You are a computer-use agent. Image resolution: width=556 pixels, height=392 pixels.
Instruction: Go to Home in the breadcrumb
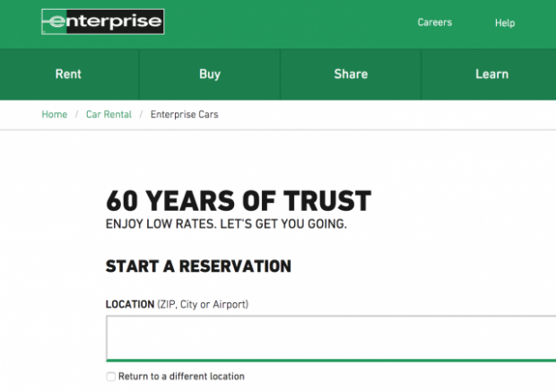55,115
